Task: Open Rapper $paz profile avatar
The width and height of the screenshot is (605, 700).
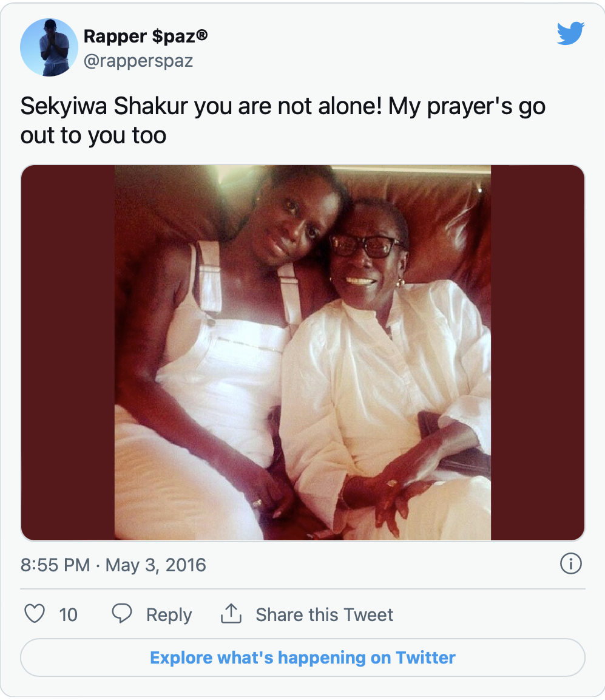Action: click(49, 48)
